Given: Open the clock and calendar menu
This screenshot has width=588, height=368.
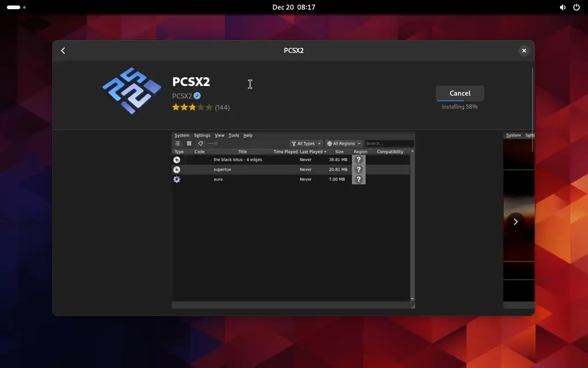Looking at the screenshot, I should coord(294,7).
